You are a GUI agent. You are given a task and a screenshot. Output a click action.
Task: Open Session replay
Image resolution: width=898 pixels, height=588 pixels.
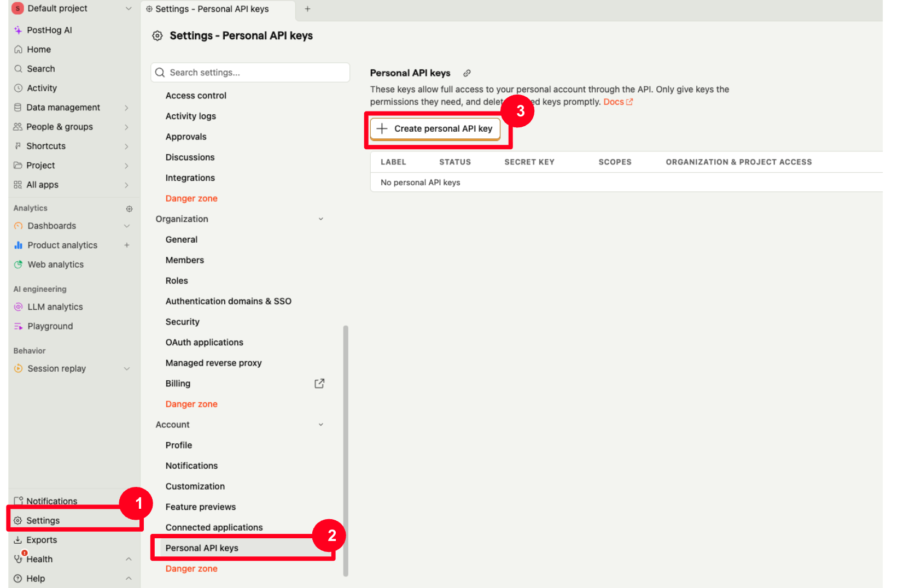56,368
